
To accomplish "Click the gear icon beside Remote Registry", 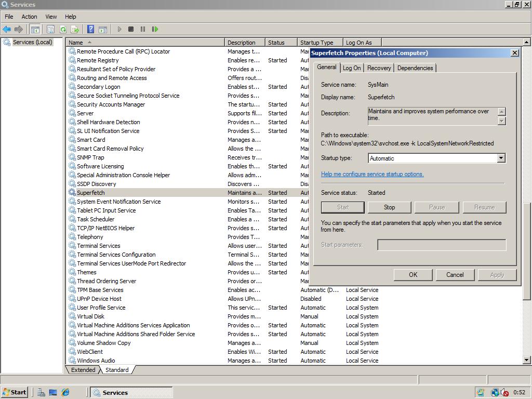I will pyautogui.click(x=72, y=60).
